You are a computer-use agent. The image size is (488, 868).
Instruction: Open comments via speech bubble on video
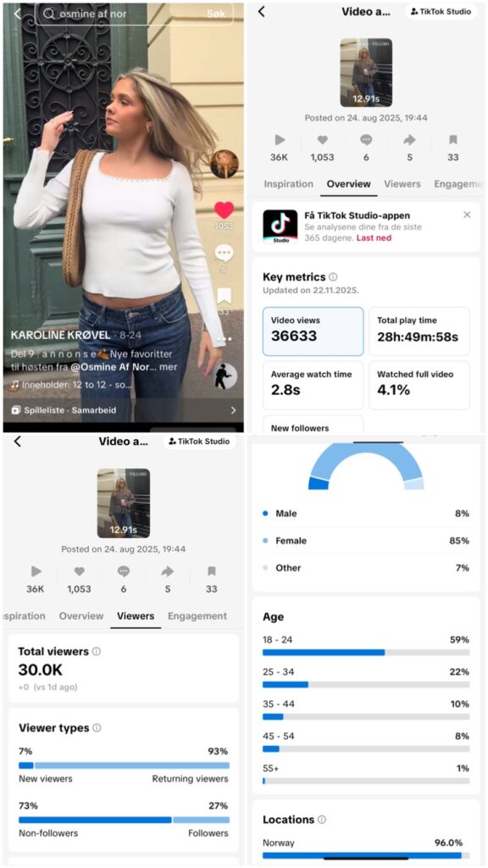(224, 253)
